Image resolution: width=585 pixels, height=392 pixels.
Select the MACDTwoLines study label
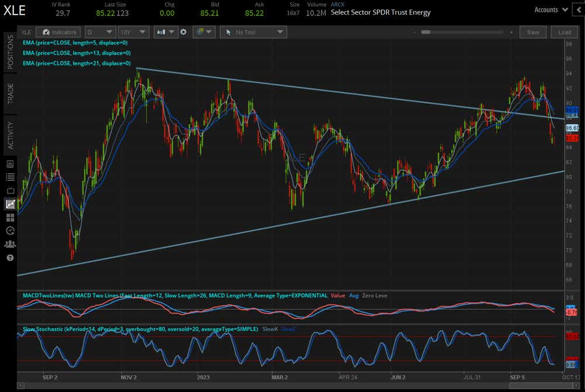pos(174,295)
